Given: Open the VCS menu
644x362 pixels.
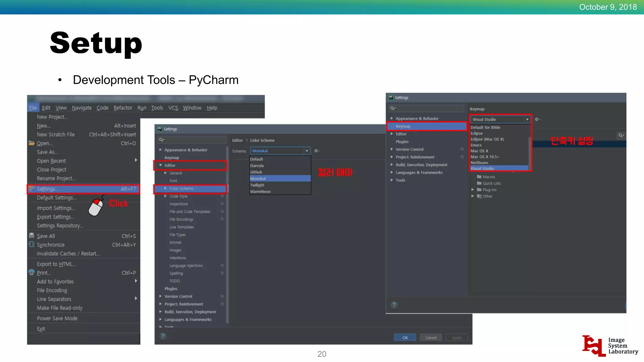Looking at the screenshot, I should [x=173, y=108].
